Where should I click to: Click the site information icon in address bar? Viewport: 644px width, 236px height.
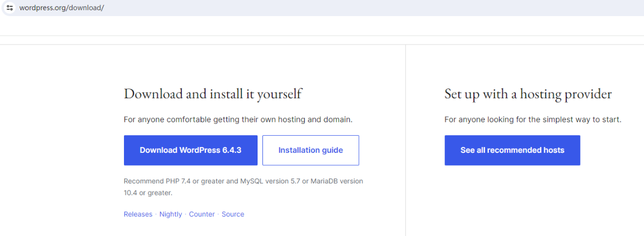pos(9,8)
